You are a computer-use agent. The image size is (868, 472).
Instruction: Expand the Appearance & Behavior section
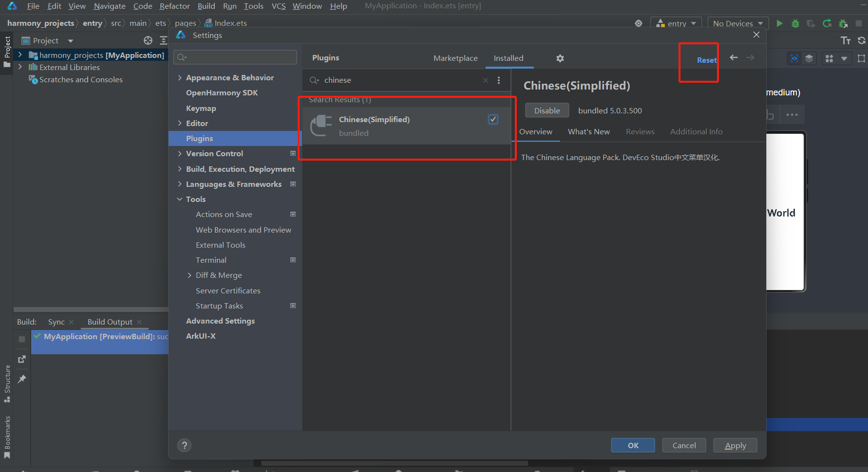[x=180, y=77]
